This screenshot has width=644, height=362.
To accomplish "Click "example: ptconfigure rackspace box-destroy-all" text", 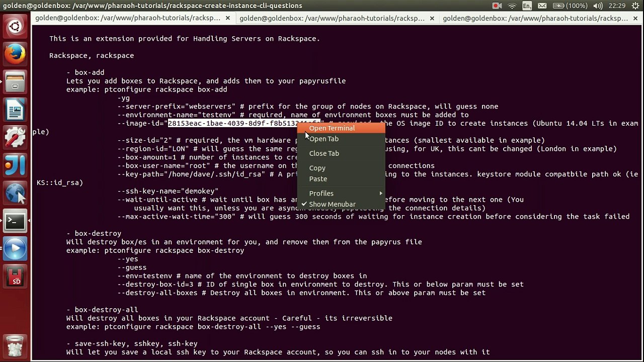I will (193, 327).
